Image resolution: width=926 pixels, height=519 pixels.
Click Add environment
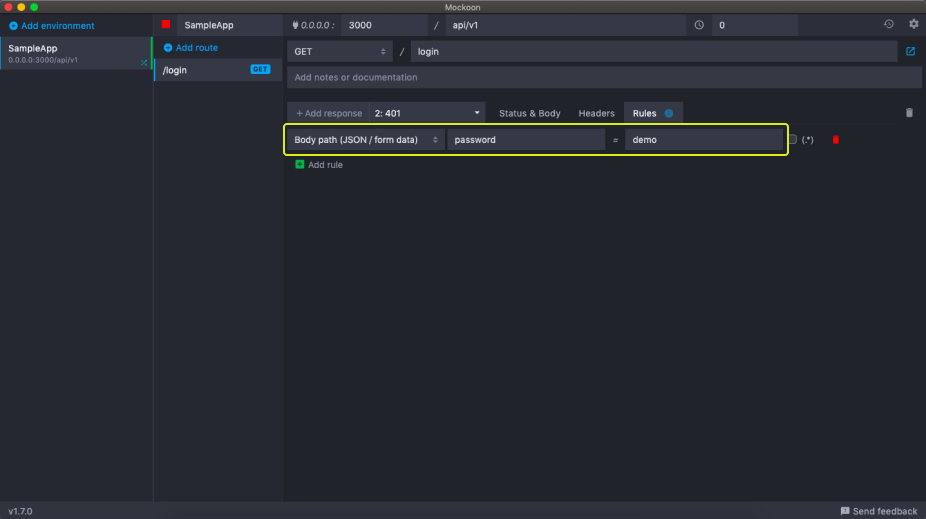click(52, 25)
